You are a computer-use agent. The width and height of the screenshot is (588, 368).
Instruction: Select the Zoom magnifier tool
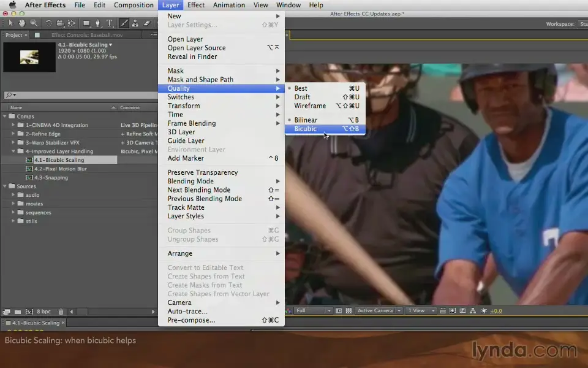34,23
